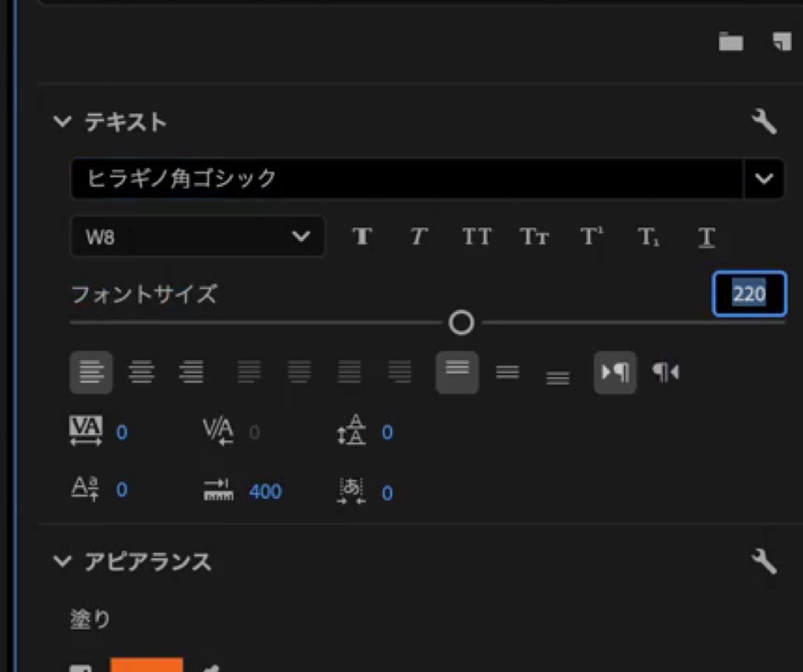
Task: Select middle vertical text alignment
Action: pos(507,372)
